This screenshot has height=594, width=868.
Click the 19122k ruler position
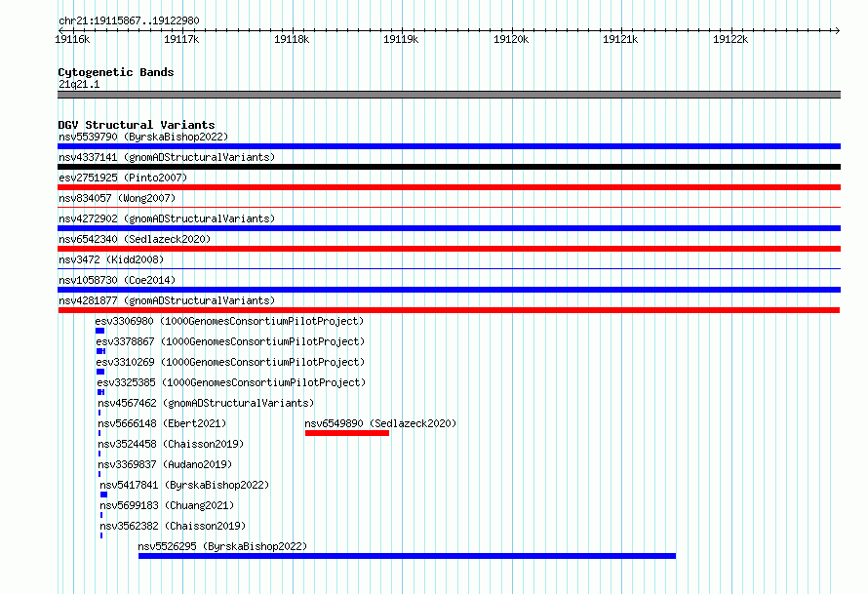tap(730, 39)
